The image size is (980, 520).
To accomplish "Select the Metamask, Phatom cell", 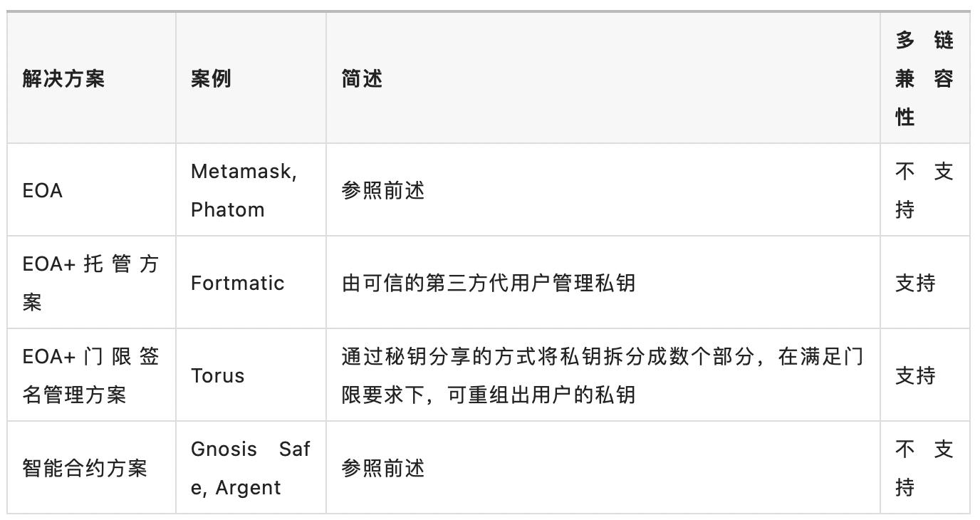I will 244,190.
